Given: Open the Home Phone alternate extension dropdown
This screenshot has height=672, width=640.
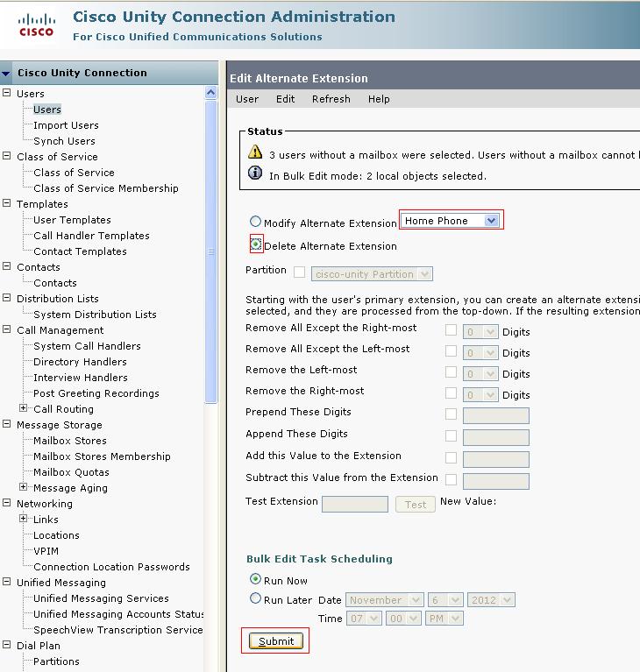Looking at the screenshot, I should point(450,221).
